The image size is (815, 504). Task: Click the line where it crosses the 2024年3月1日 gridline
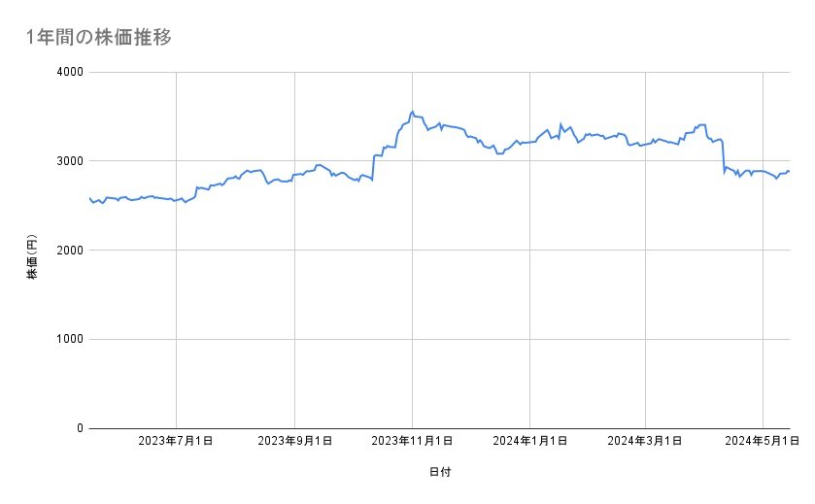pos(645,145)
